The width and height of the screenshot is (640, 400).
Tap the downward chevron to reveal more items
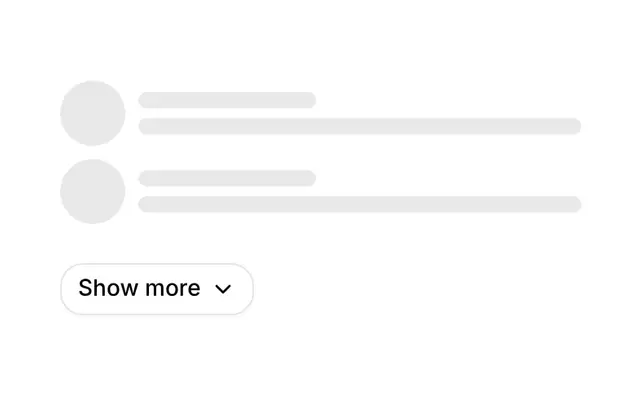[223, 289]
